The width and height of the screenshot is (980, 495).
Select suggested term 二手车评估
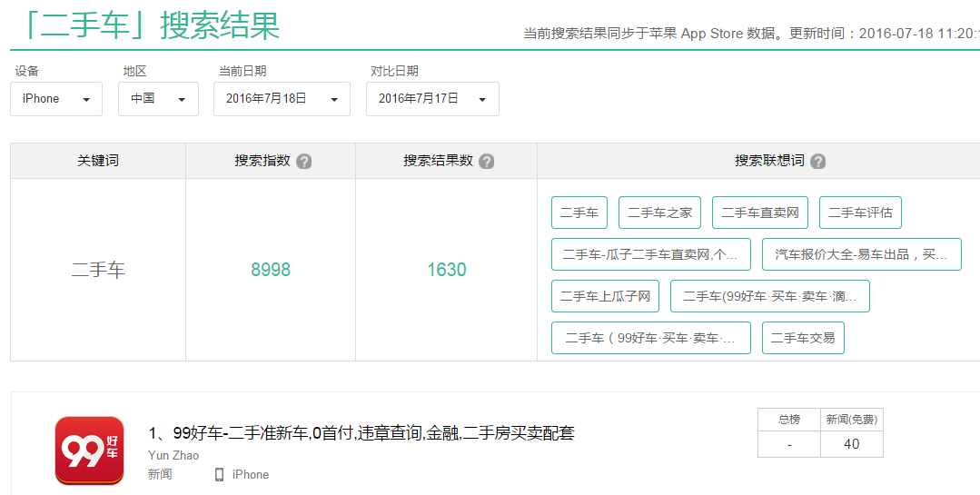(x=861, y=213)
